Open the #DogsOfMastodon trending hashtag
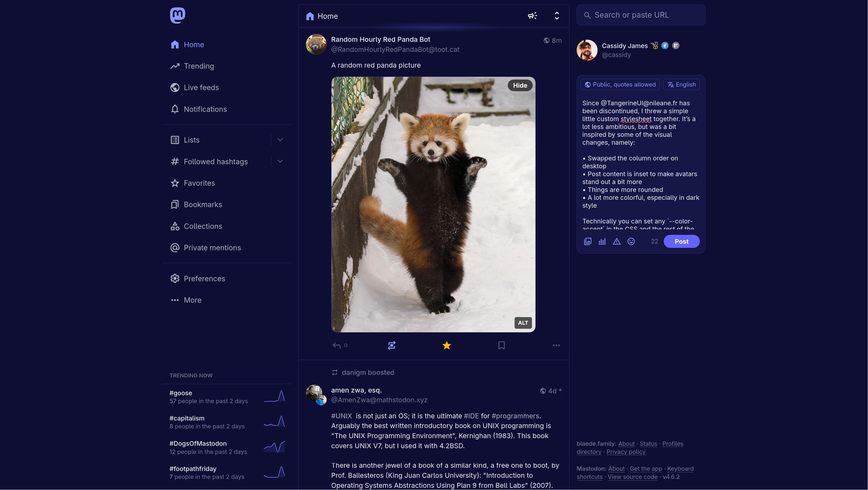 [198, 444]
